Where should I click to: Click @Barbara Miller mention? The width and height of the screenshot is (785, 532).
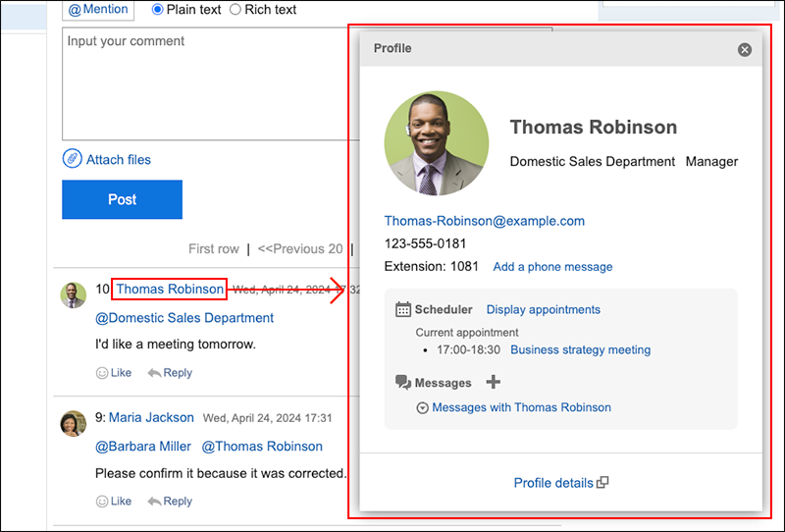point(143,447)
